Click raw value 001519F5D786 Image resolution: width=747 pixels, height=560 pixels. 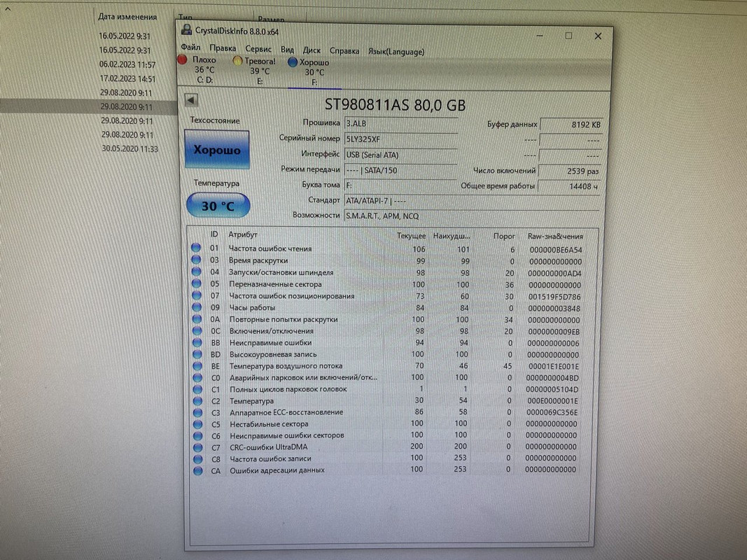[554, 297]
